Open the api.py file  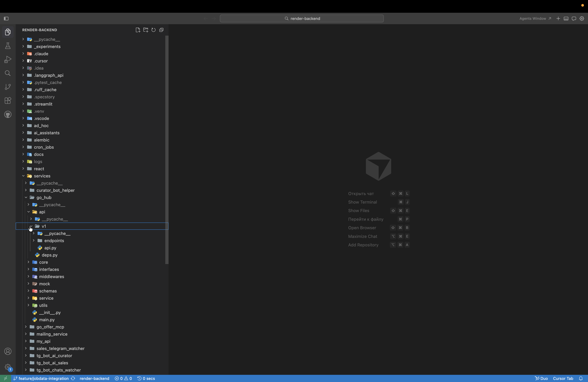pyautogui.click(x=50, y=248)
